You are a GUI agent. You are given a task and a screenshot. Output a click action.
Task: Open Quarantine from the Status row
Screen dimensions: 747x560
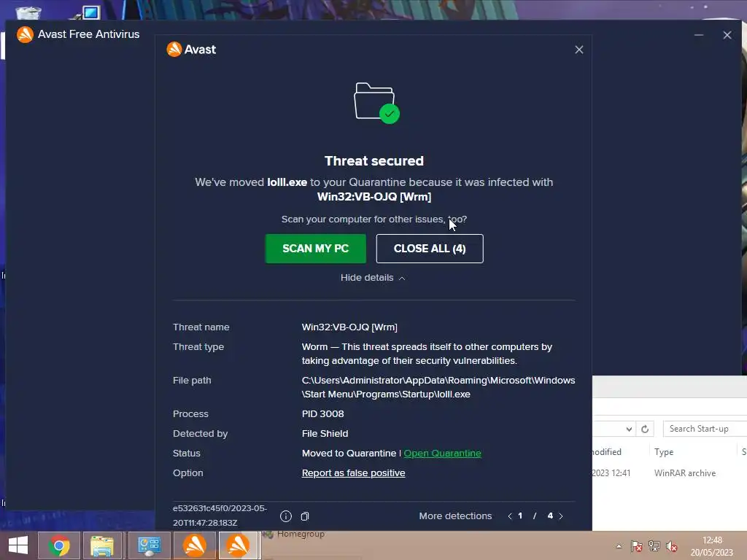[442, 454]
